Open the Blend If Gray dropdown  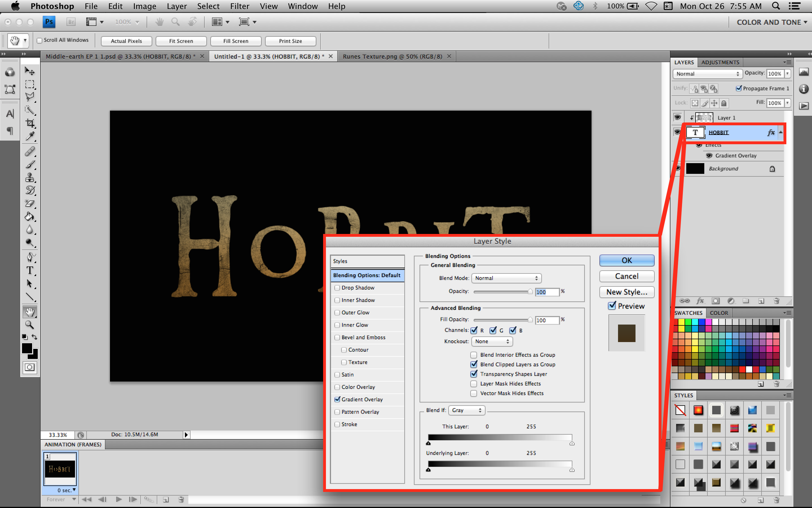(x=467, y=410)
